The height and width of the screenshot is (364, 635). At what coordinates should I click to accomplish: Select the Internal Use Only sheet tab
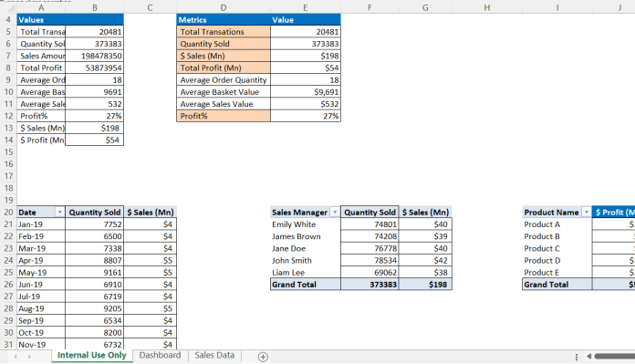pos(91,356)
